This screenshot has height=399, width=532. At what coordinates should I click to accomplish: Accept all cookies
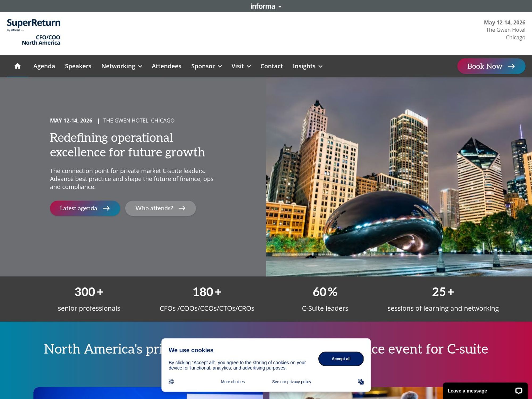pos(341,359)
